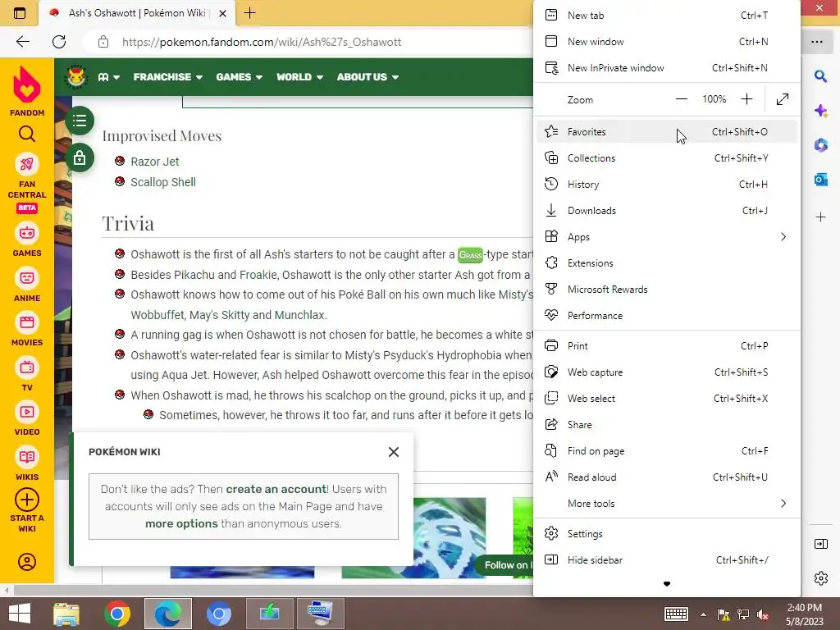Screen dimensions: 840x630
Task: Open Extensions menu entry
Action: click(666, 263)
